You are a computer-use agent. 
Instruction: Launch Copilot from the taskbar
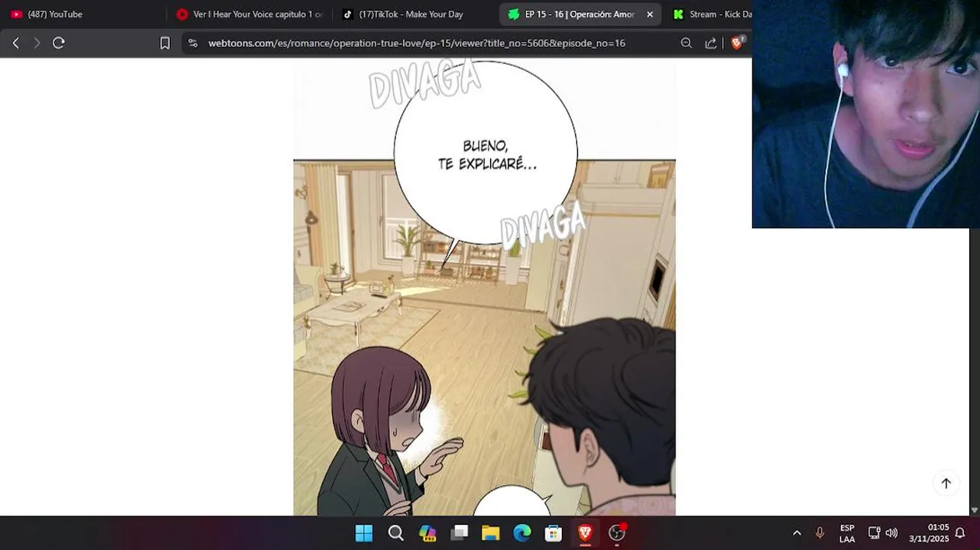click(x=427, y=533)
